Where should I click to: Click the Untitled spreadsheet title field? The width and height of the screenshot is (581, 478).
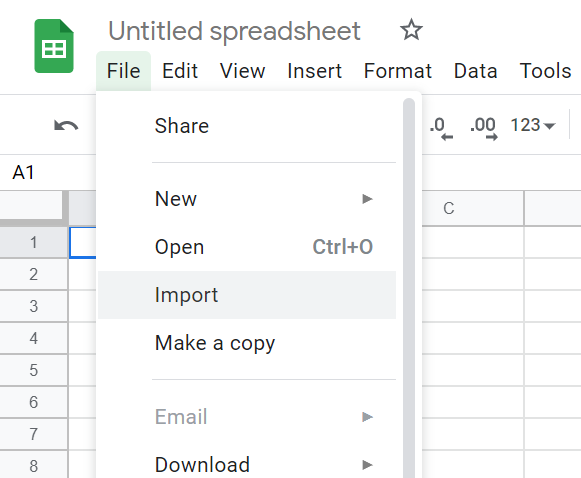[x=234, y=31]
